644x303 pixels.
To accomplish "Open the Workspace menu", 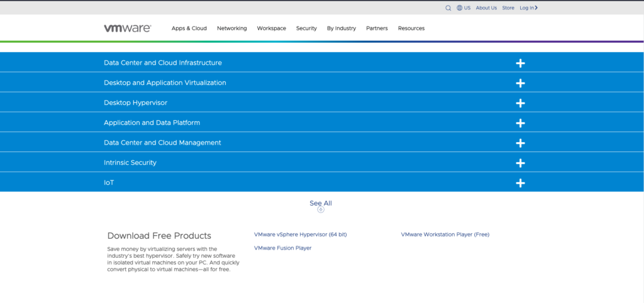I will point(272,28).
